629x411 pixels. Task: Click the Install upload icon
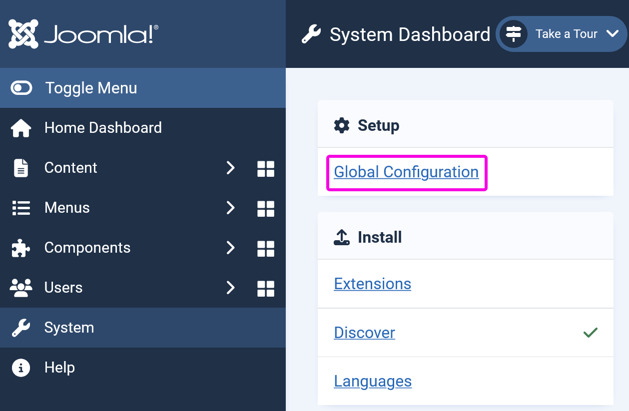342,237
